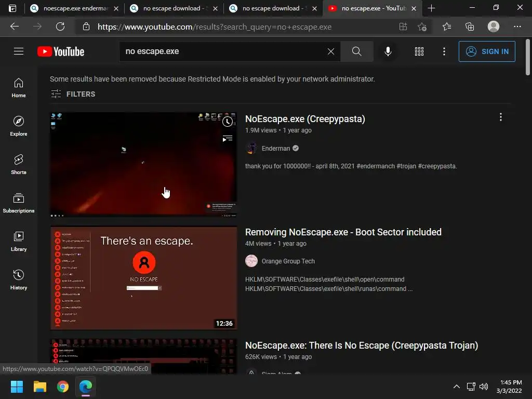Show hidden system tray icons chevron
The image size is (532, 399).
[x=457, y=387]
